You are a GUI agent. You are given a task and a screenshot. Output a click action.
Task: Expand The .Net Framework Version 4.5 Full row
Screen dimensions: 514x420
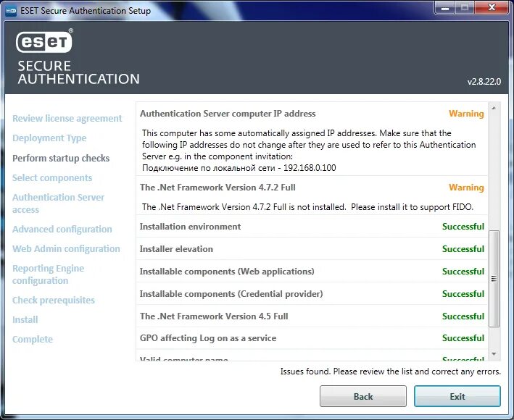click(312, 316)
